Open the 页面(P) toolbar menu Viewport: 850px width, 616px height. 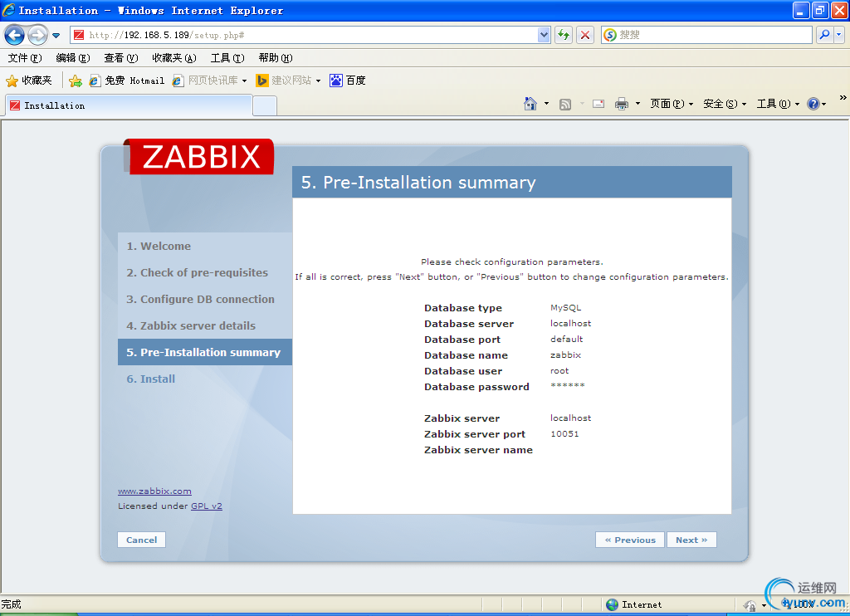tap(672, 104)
